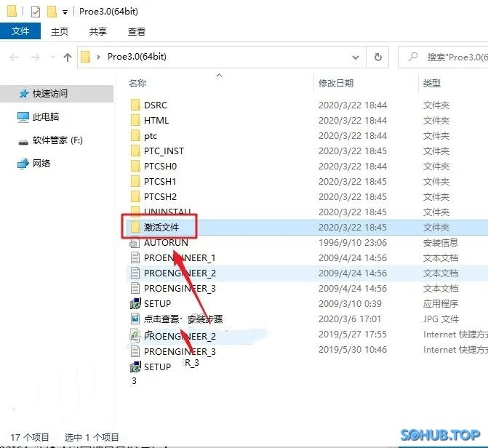The image size is (488, 448).
Task: Click the search box for Proe3.0
Action: pyautogui.click(x=443, y=57)
